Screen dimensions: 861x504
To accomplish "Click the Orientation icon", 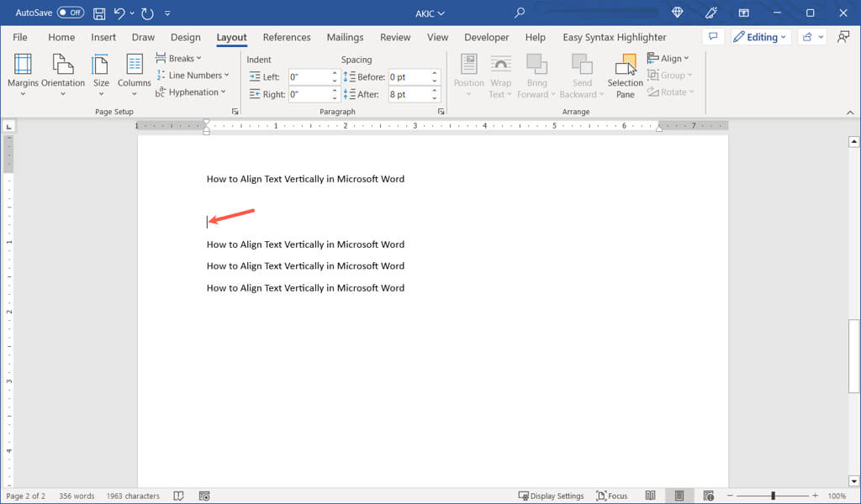I will tap(63, 66).
